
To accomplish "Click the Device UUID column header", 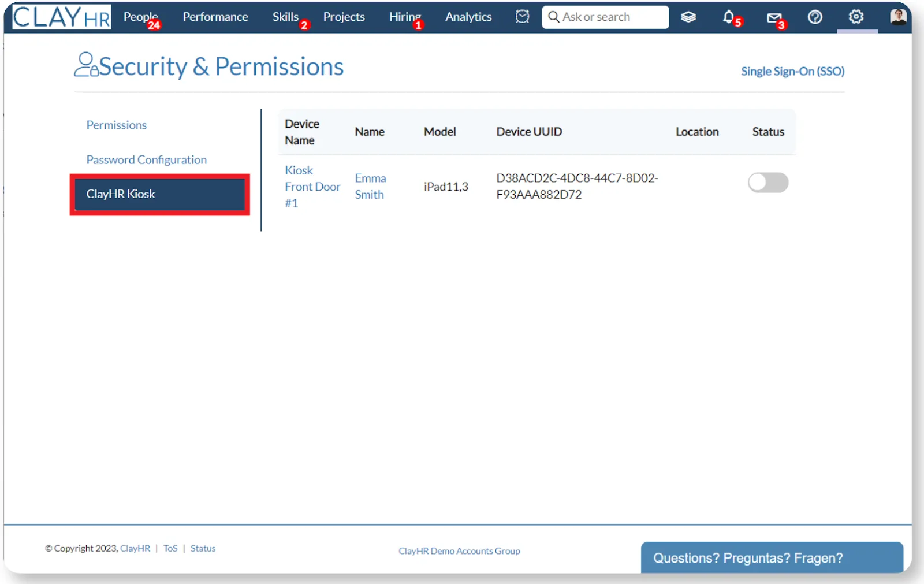I will [x=529, y=132].
